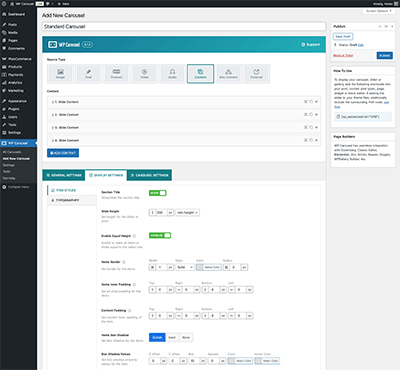The height and width of the screenshot is (370, 400).
Task: Select the Audio source type
Action: [x=172, y=74]
